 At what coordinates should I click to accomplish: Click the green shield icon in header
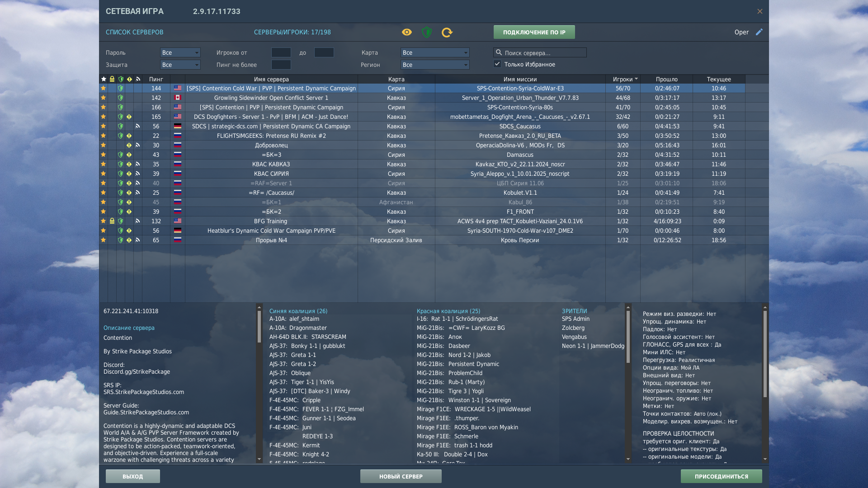(426, 32)
